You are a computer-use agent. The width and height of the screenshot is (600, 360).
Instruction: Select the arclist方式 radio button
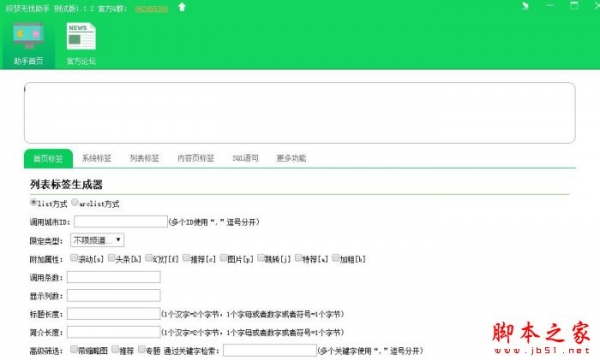(75, 202)
